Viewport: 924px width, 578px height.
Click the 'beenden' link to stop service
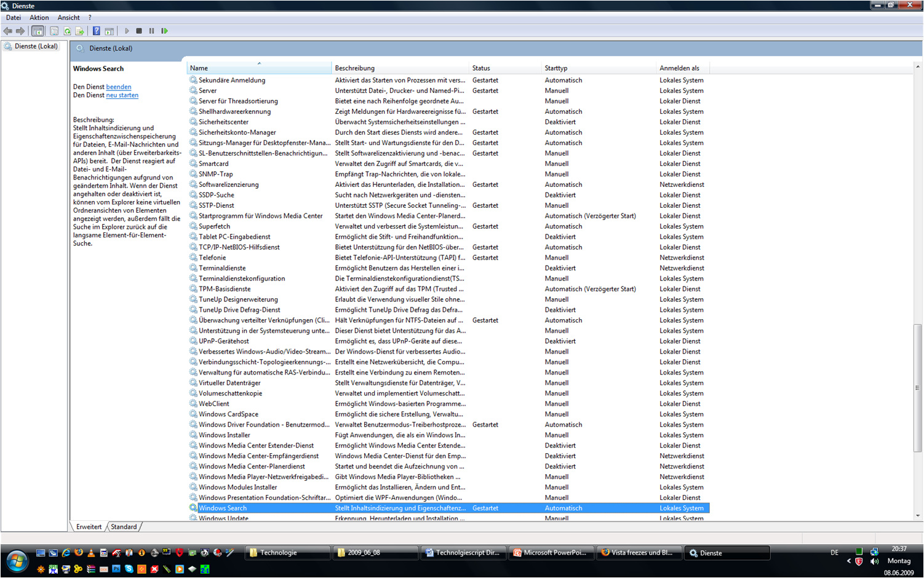point(119,87)
